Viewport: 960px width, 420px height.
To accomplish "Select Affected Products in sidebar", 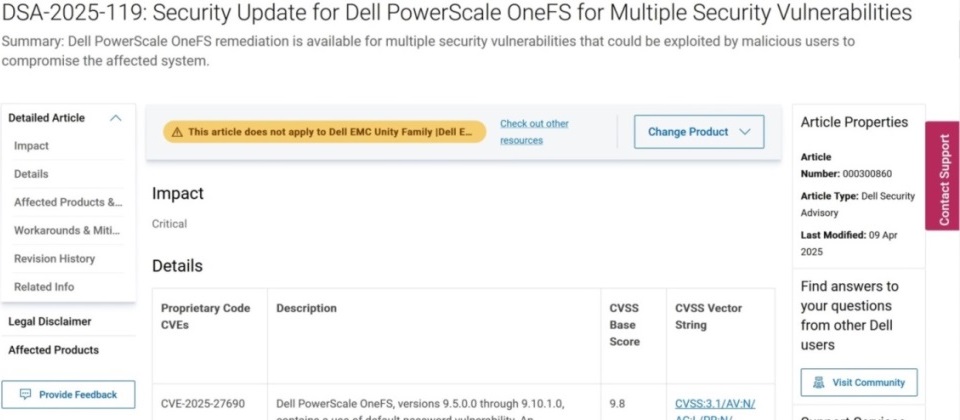I will coord(53,350).
